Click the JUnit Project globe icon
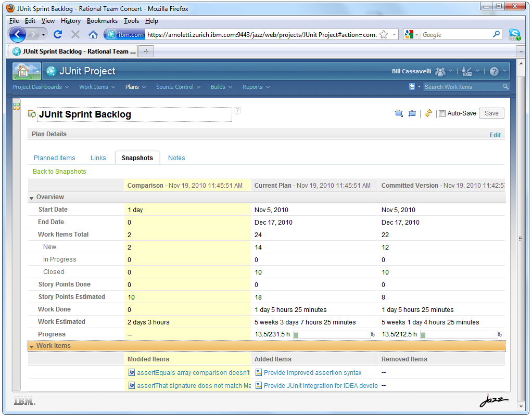 tap(51, 71)
